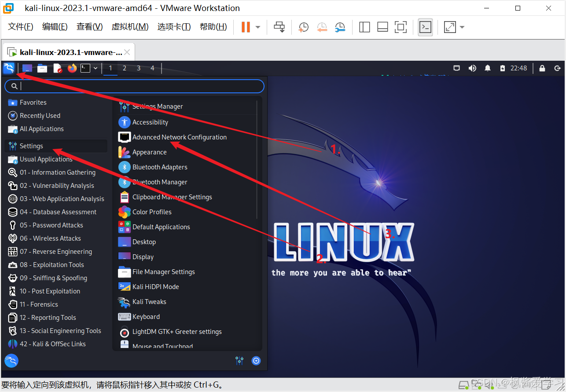Open 02 - Vulnerability Analysis category
Screen dimensions: 566x392
[x=56, y=186]
